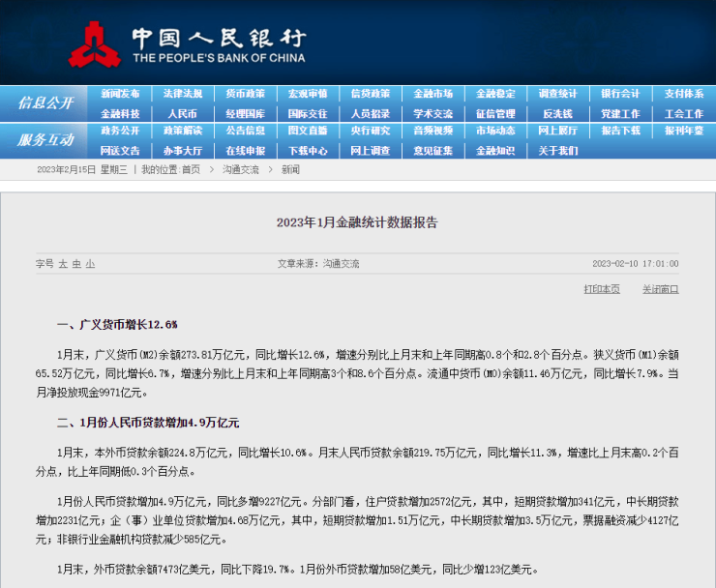The width and height of the screenshot is (716, 588).
Task: Select the 关于我们 menu item
Action: click(557, 151)
